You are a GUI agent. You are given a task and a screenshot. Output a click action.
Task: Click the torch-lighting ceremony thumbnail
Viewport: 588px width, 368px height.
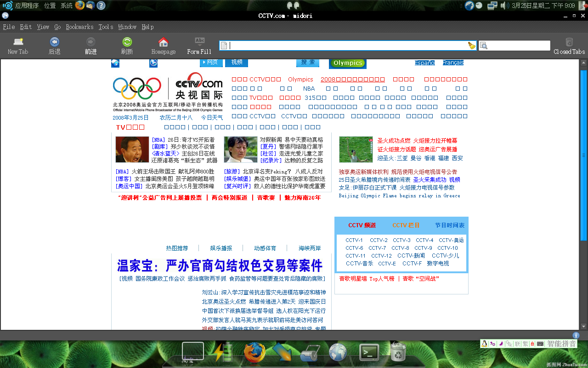coord(356,149)
